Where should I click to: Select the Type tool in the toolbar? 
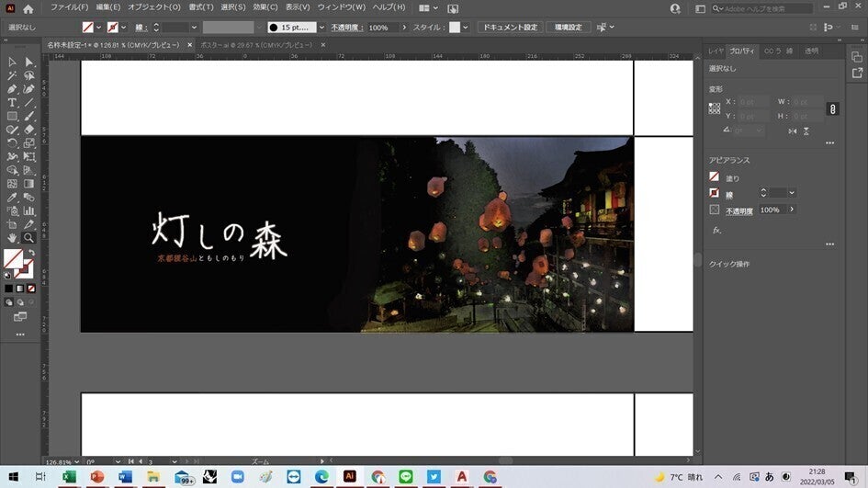click(13, 103)
